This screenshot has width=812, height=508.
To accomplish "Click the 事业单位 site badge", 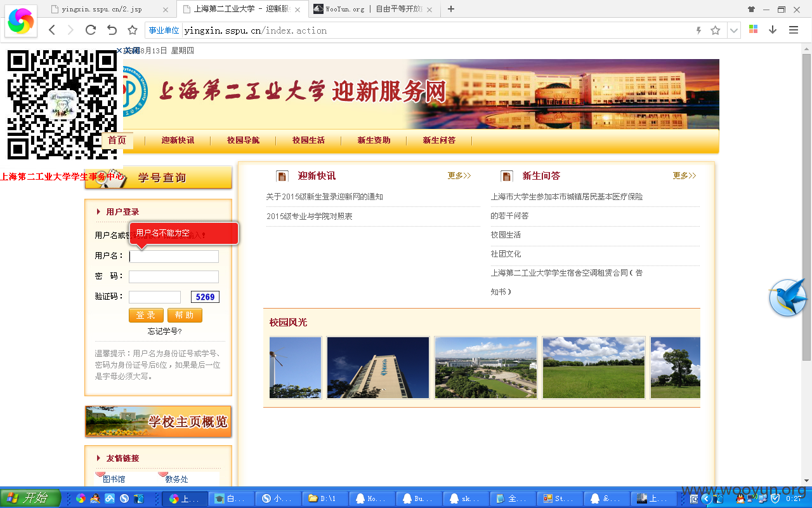I will (x=164, y=30).
